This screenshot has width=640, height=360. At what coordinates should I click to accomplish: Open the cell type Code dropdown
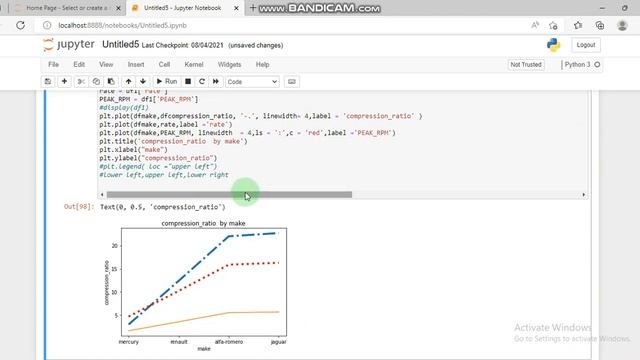point(252,82)
